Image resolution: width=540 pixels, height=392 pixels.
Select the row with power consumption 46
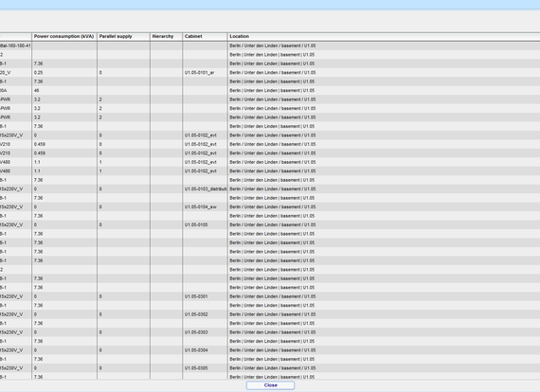[x=270, y=91]
